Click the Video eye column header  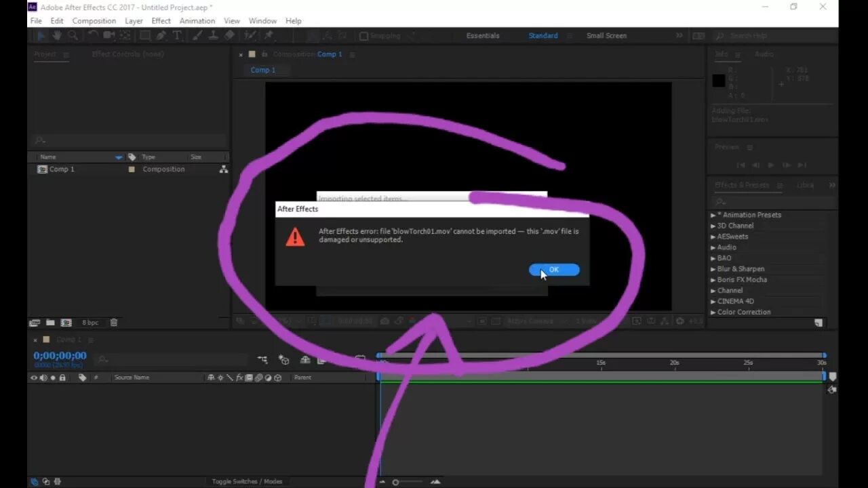point(34,378)
